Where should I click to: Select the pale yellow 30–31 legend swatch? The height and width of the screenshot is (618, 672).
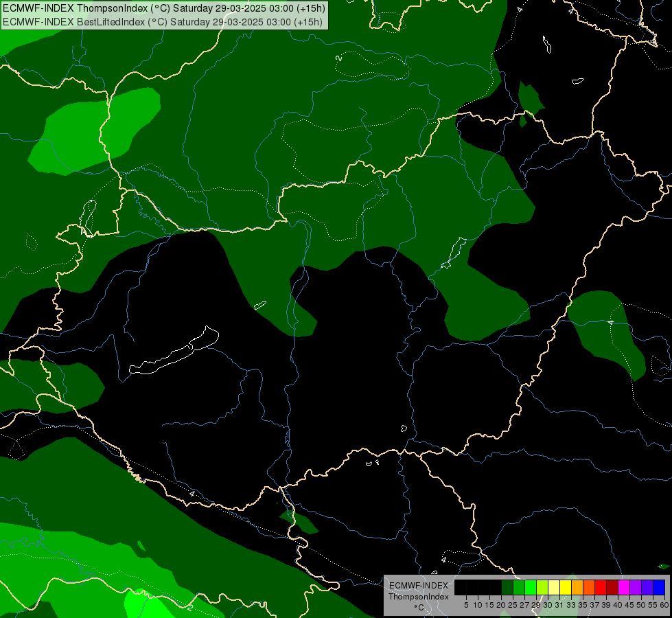tap(554, 587)
